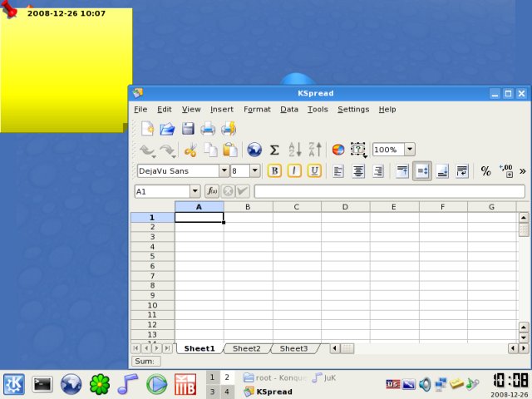Toggle italic formatting

294,170
